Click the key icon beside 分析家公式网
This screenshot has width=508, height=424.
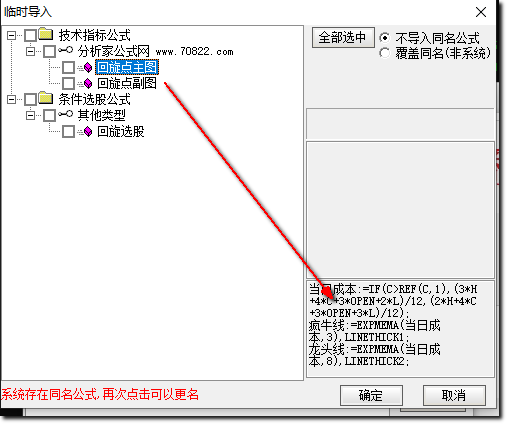[x=66, y=50]
